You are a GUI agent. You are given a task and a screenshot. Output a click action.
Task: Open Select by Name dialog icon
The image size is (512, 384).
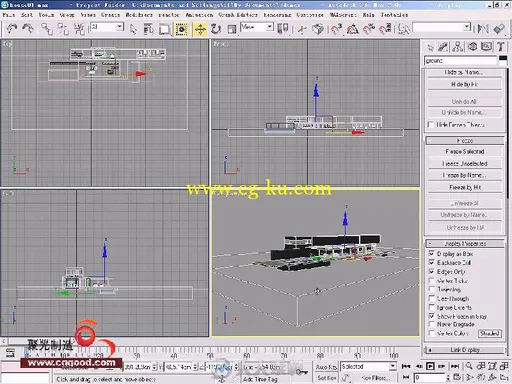click(x=148, y=29)
